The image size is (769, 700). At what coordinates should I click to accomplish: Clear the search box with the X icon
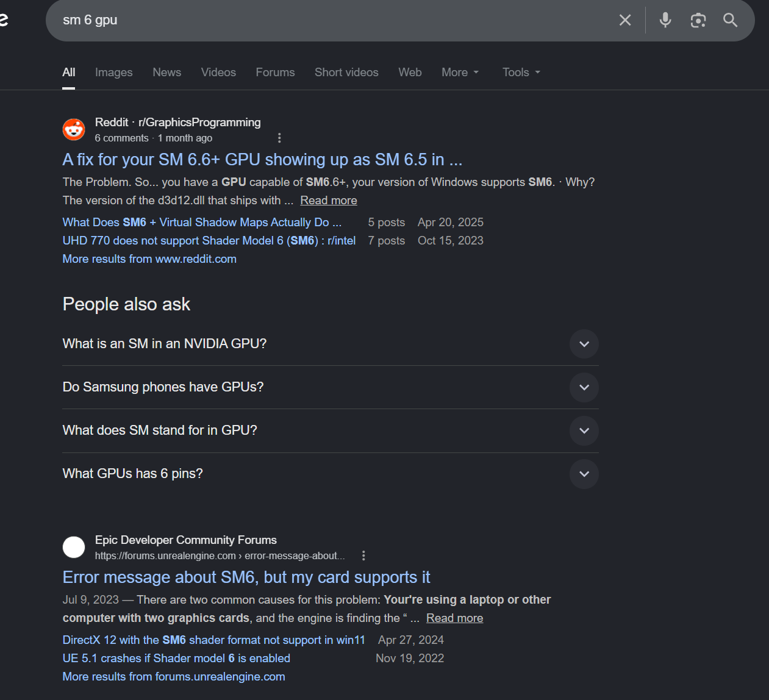[x=625, y=20]
